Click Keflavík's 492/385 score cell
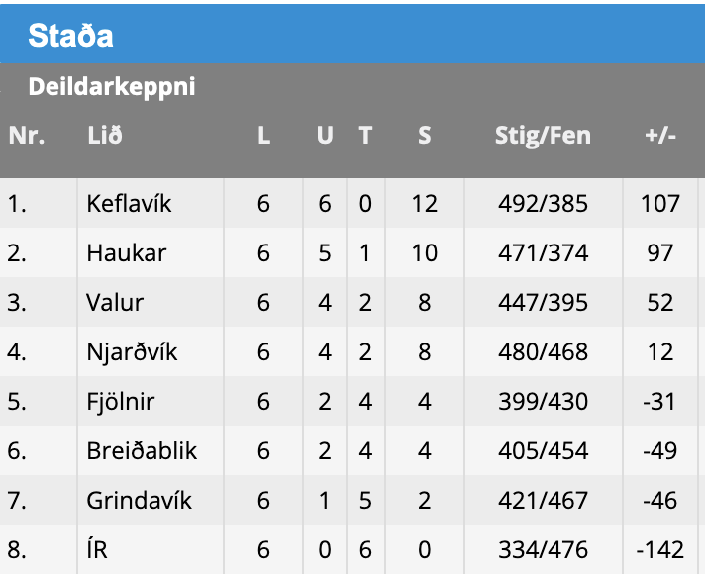 [x=543, y=204]
